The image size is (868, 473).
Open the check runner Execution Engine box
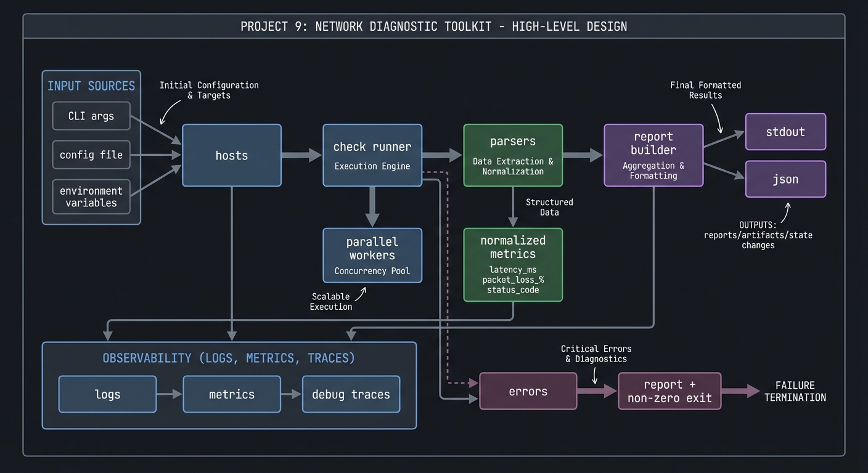(x=372, y=155)
